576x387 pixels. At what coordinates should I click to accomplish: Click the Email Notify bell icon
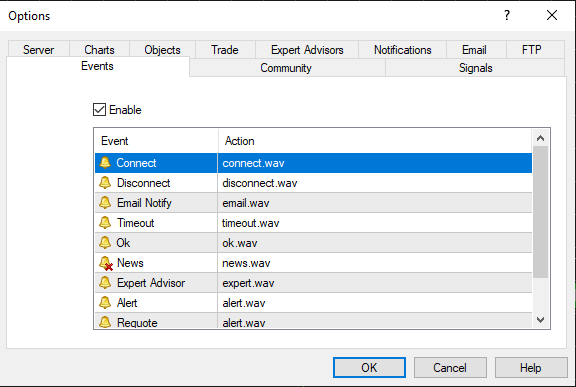tap(105, 202)
